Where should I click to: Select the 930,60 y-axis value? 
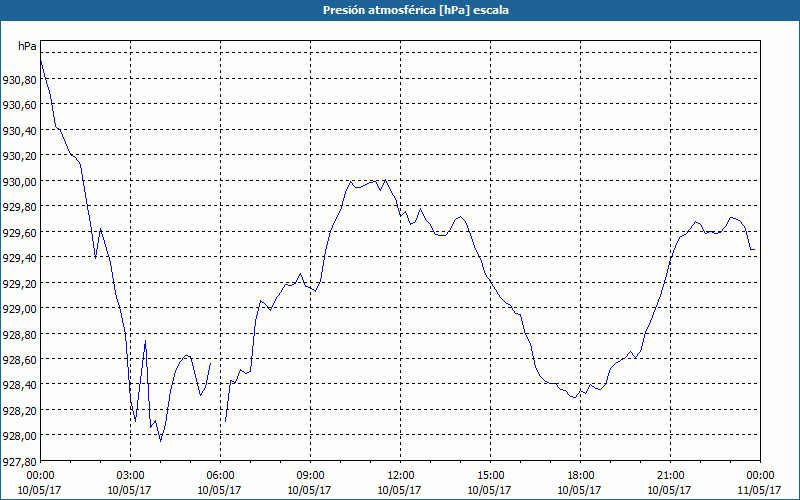20,105
